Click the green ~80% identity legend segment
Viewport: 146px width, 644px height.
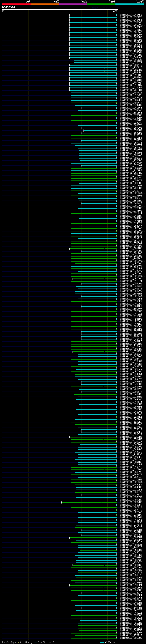click(x=101, y=4)
